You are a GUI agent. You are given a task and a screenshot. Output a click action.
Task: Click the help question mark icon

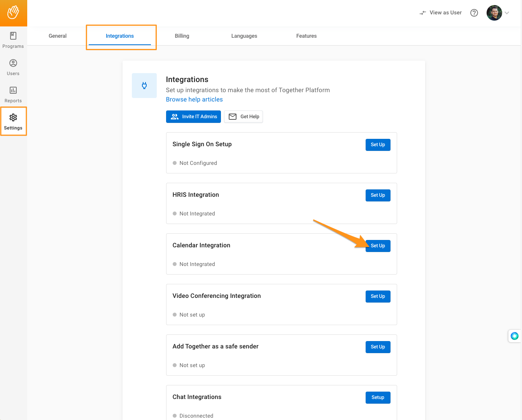pos(474,13)
